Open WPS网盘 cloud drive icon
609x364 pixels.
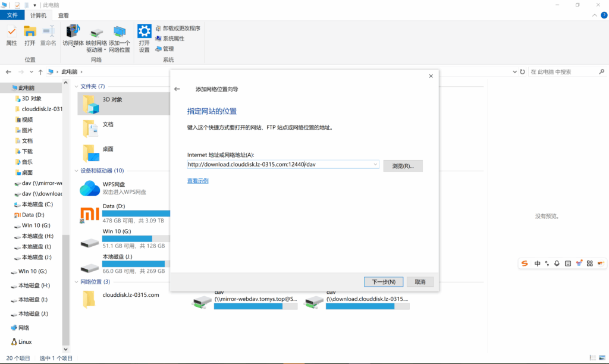point(89,188)
